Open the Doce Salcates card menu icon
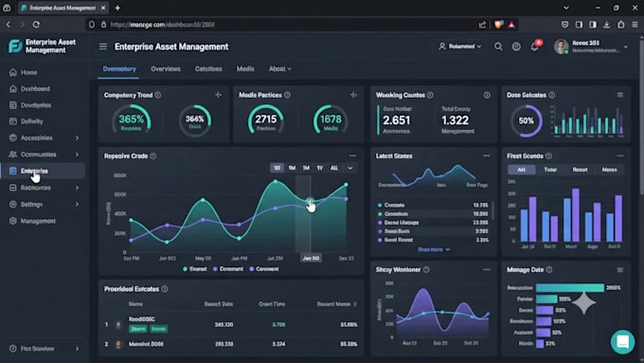Image resolution: width=644 pixels, height=363 pixels. click(x=620, y=95)
